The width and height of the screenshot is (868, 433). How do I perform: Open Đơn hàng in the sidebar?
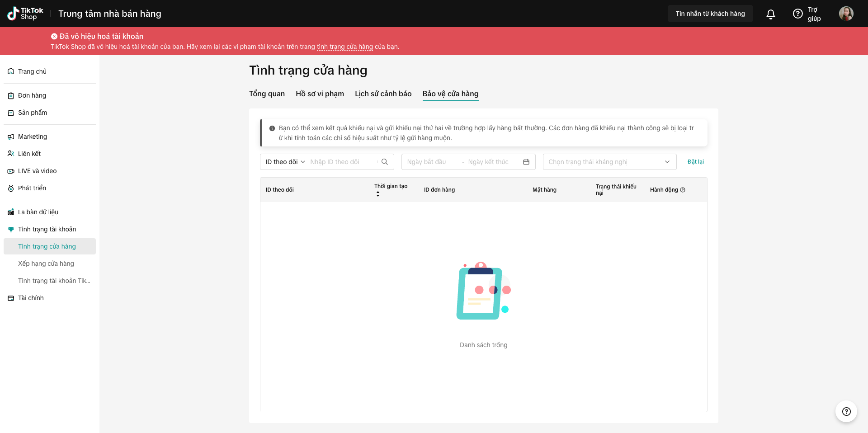(32, 95)
